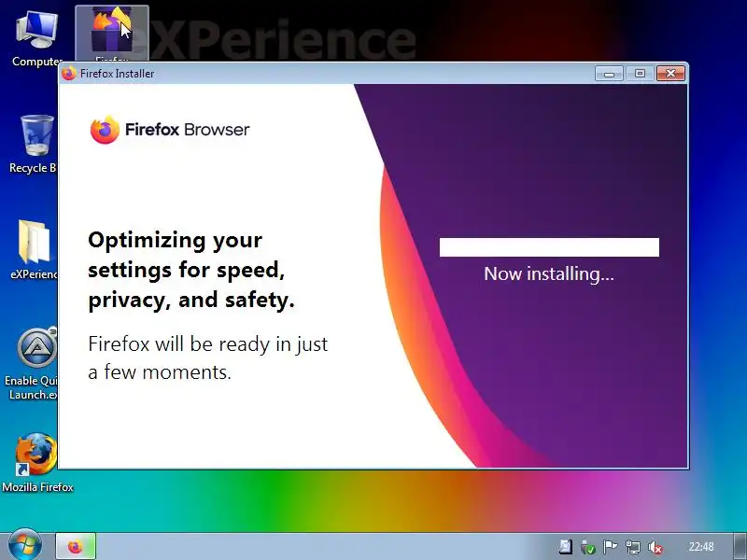Screen dimensions: 747x560
Task: Select the Computer desktop icon
Action: click(36, 38)
